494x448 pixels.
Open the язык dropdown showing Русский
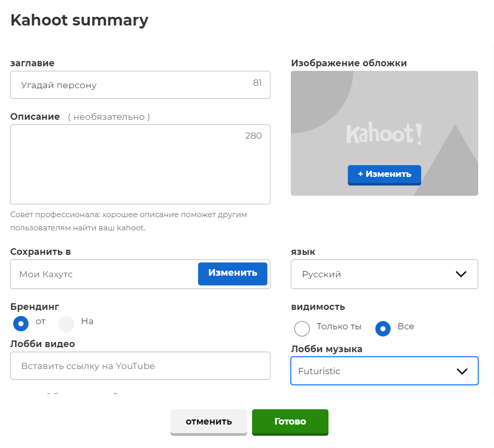pyautogui.click(x=385, y=274)
